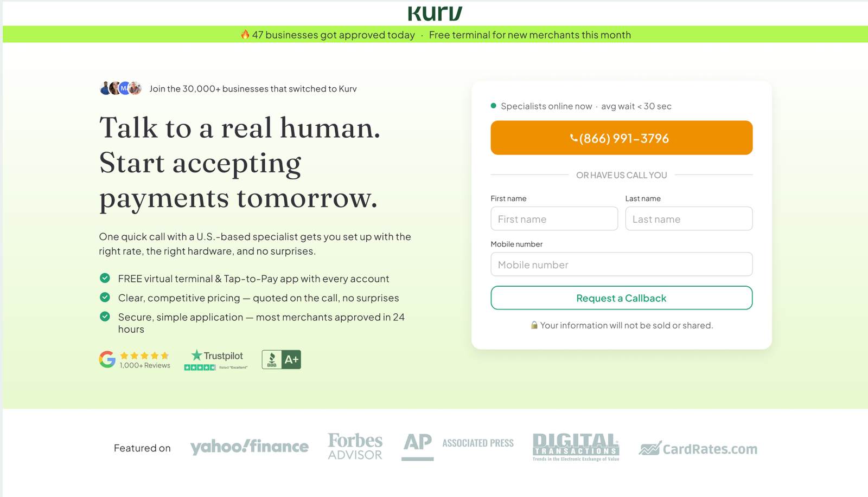This screenshot has height=497, width=868.
Task: Focus the Mobile number input field
Action: [622, 264]
